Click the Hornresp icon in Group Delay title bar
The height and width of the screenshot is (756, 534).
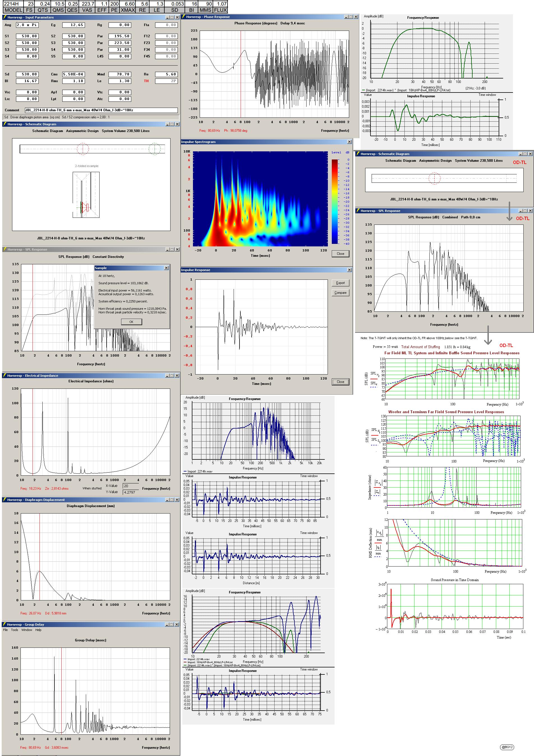4,624
